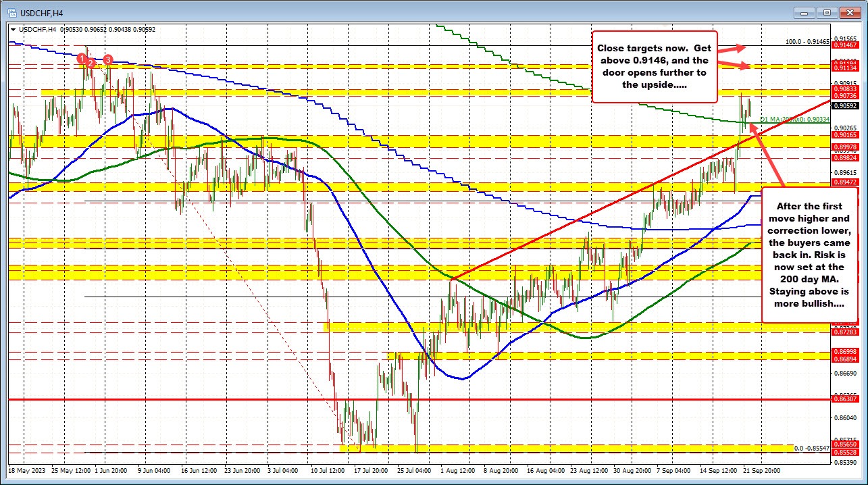Viewport: 868px width, 485px height.
Task: Select the red circled marker labeled 2
Action: 92,63
